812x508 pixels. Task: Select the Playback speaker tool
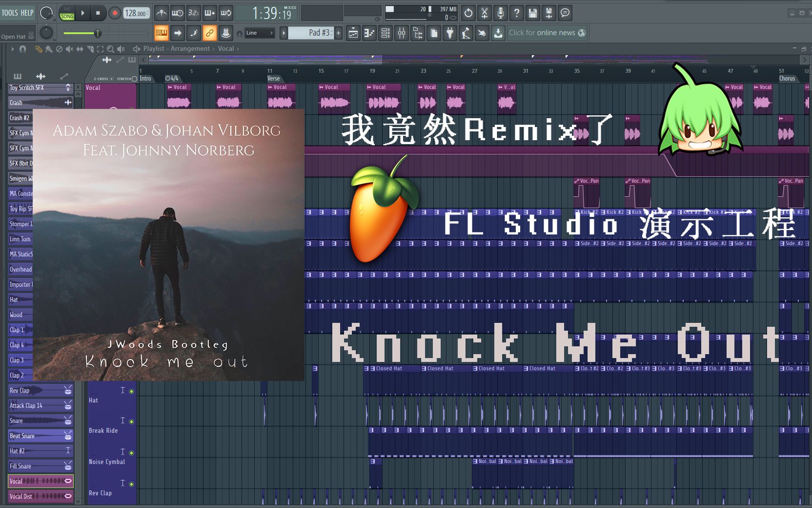(121, 49)
